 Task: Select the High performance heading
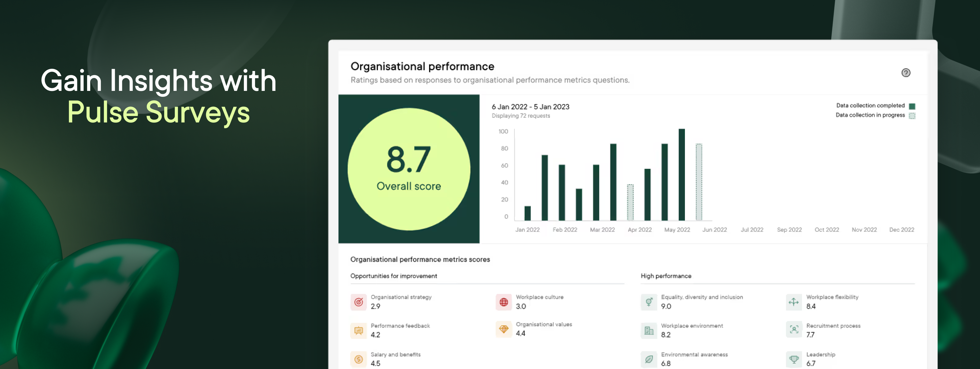(666, 276)
